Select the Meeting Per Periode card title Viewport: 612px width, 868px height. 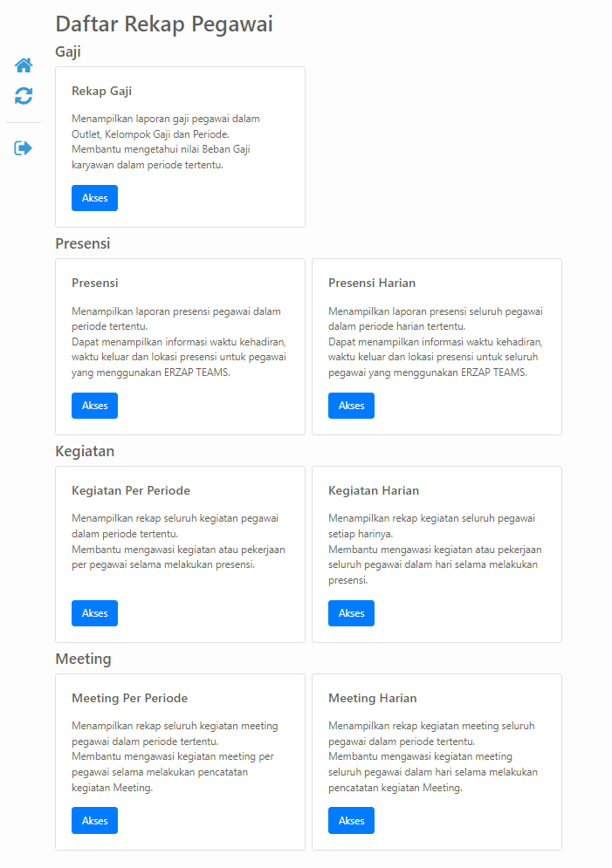click(129, 698)
